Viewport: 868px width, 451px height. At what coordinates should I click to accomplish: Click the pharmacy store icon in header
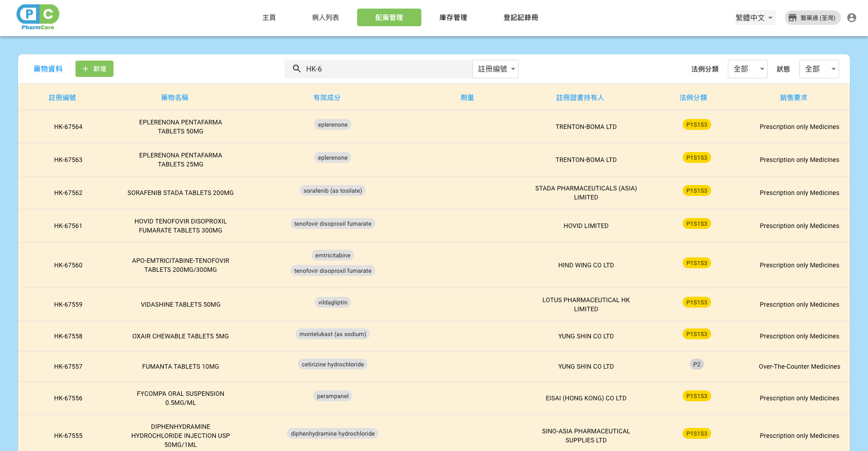point(793,18)
